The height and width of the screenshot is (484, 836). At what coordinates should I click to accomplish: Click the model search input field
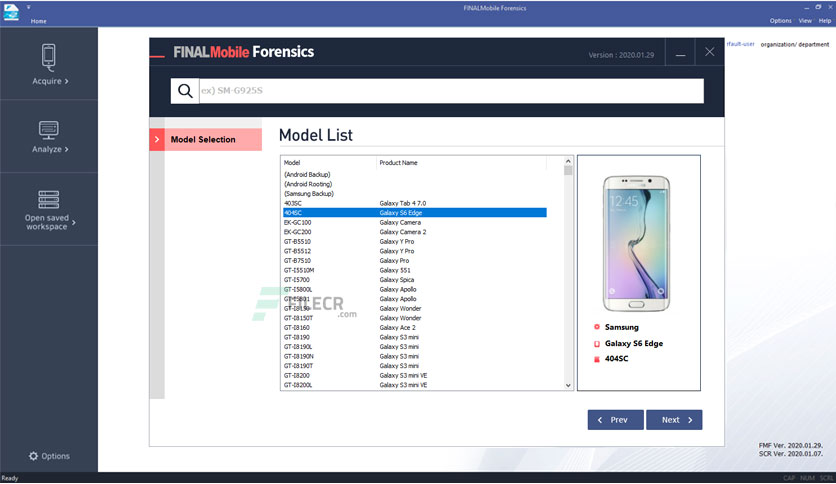[451, 91]
